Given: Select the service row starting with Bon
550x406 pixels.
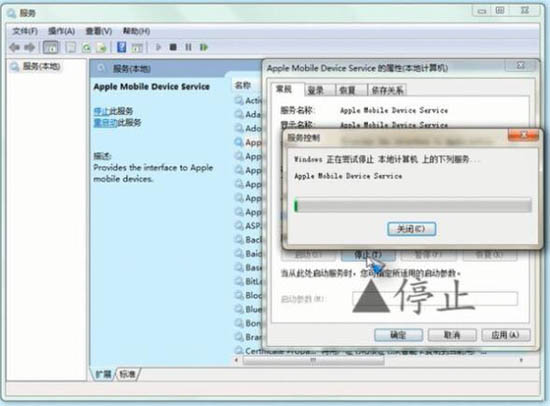Looking at the screenshot, I should pos(249,323).
